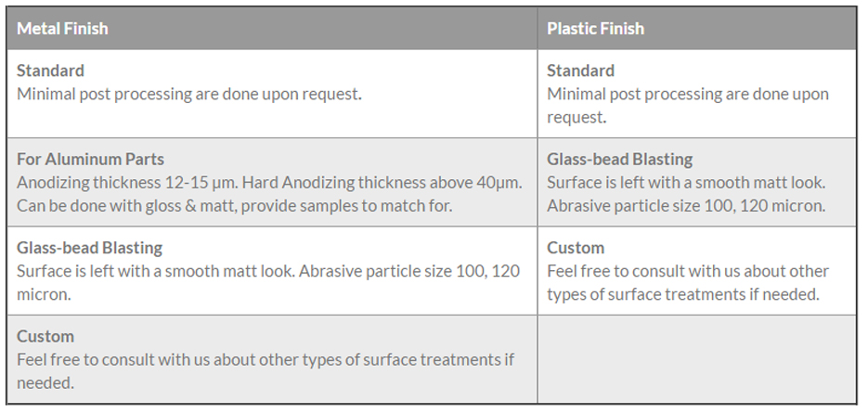
Task: Click the Metal Finish column header
Action: (62, 28)
